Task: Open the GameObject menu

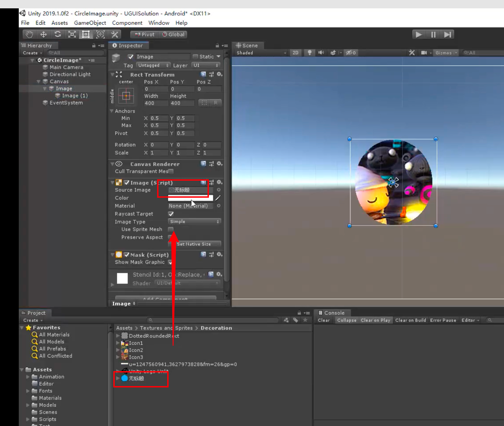Action: [x=90, y=23]
